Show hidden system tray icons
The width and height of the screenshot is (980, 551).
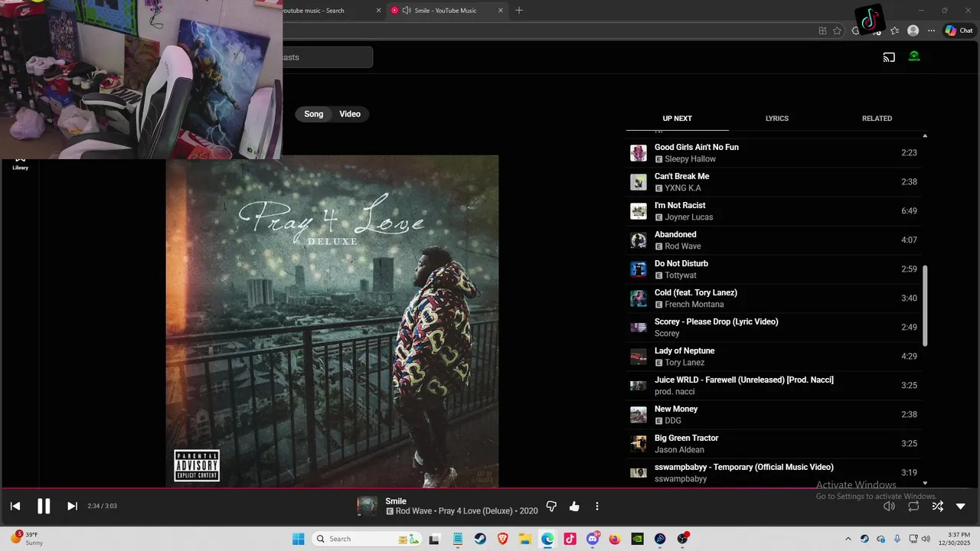pos(848,539)
